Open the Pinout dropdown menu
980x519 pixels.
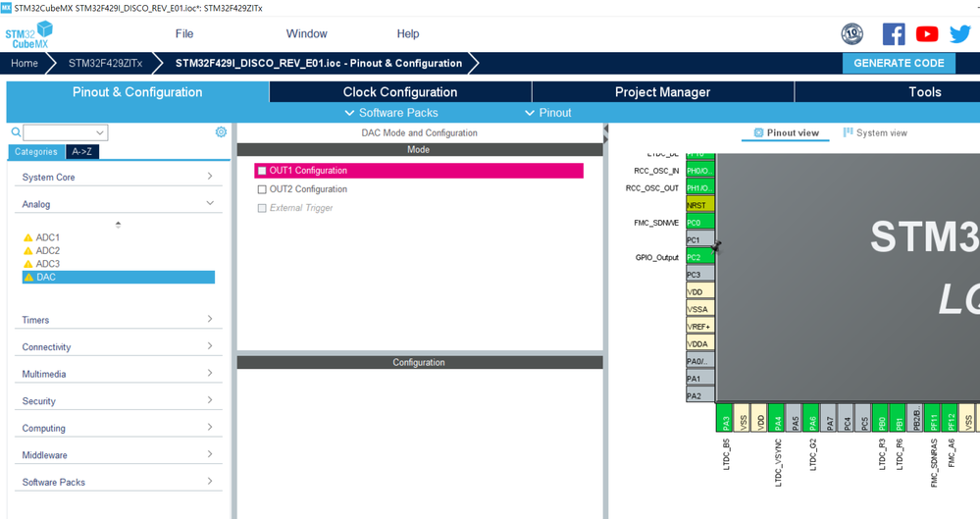(x=548, y=113)
